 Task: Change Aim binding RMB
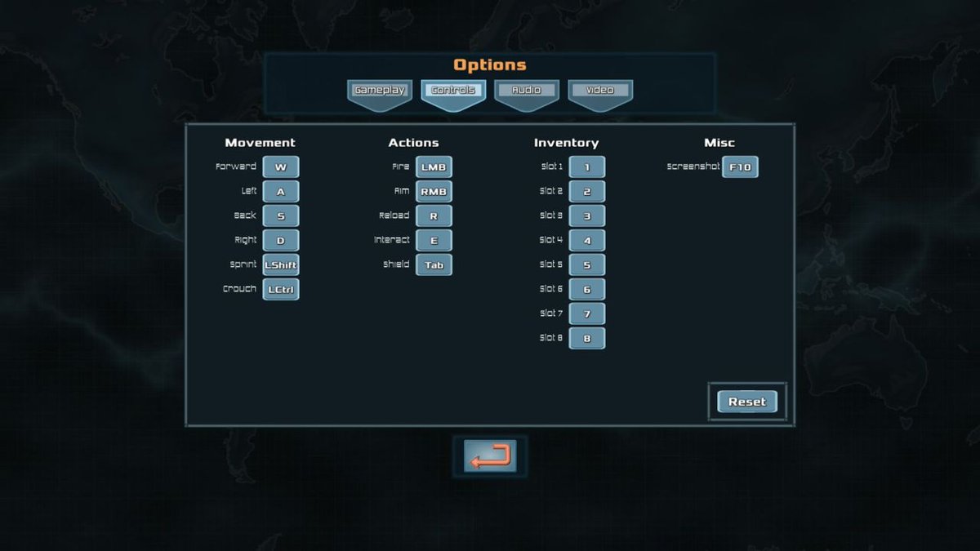pos(434,192)
